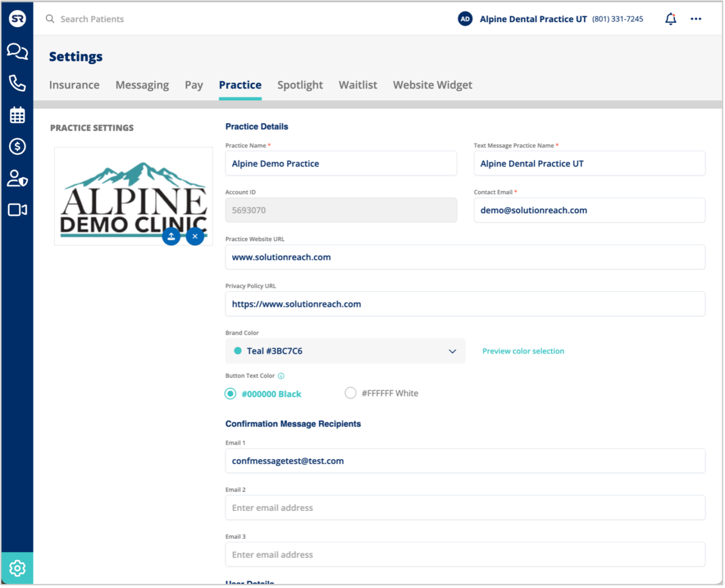
Task: Click the Alpine Demo Clinic logo thumbnail
Action: point(134,197)
